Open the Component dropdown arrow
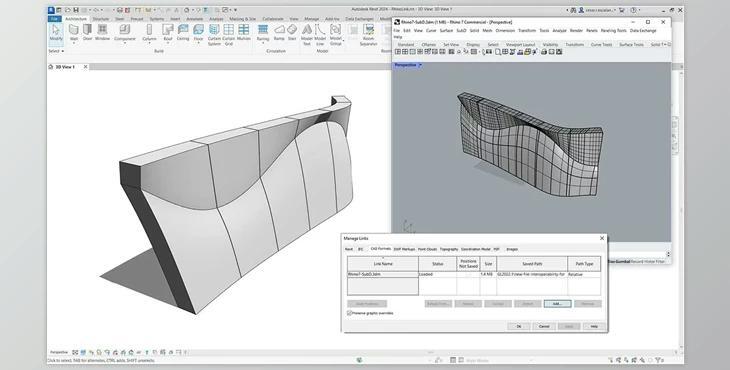The height and width of the screenshot is (370, 730). click(124, 42)
